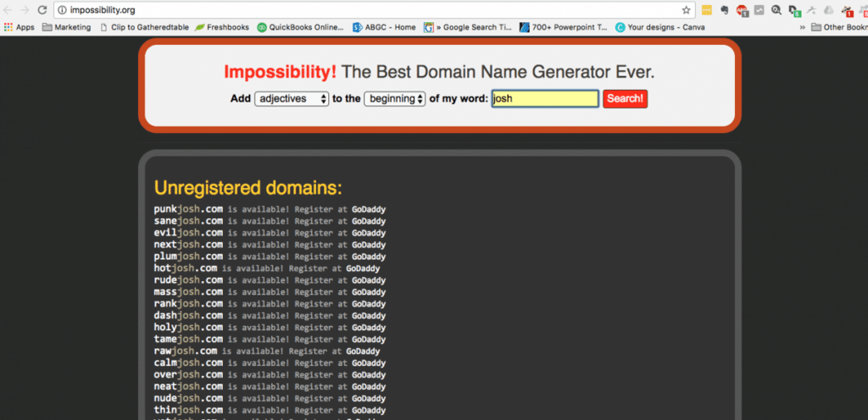The width and height of the screenshot is (868, 420).
Task: Open the Google Drive extension icon
Action: pyautogui.click(x=828, y=10)
